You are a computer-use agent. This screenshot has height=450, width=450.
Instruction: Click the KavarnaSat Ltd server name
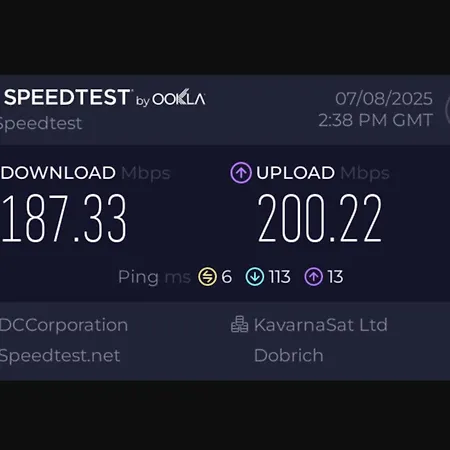[321, 324]
